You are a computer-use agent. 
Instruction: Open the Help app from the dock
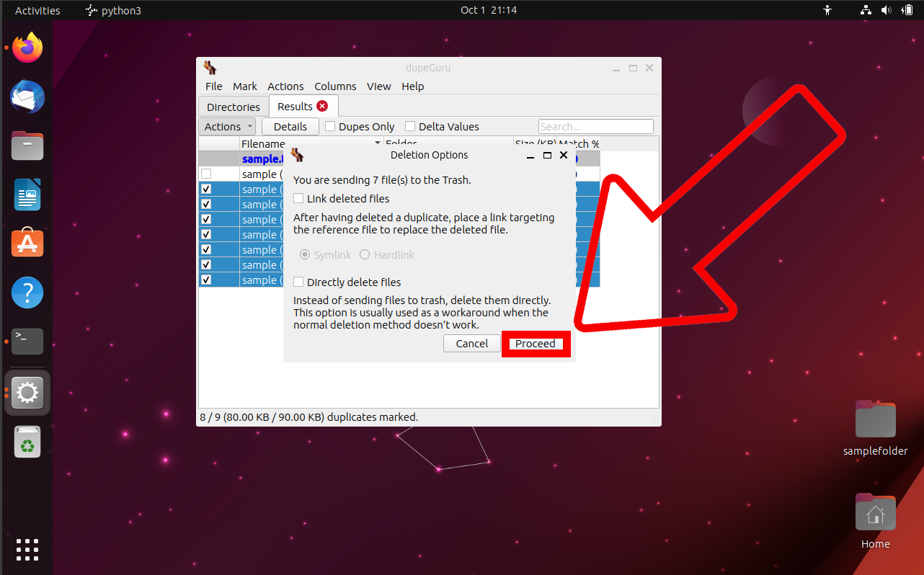point(27,292)
